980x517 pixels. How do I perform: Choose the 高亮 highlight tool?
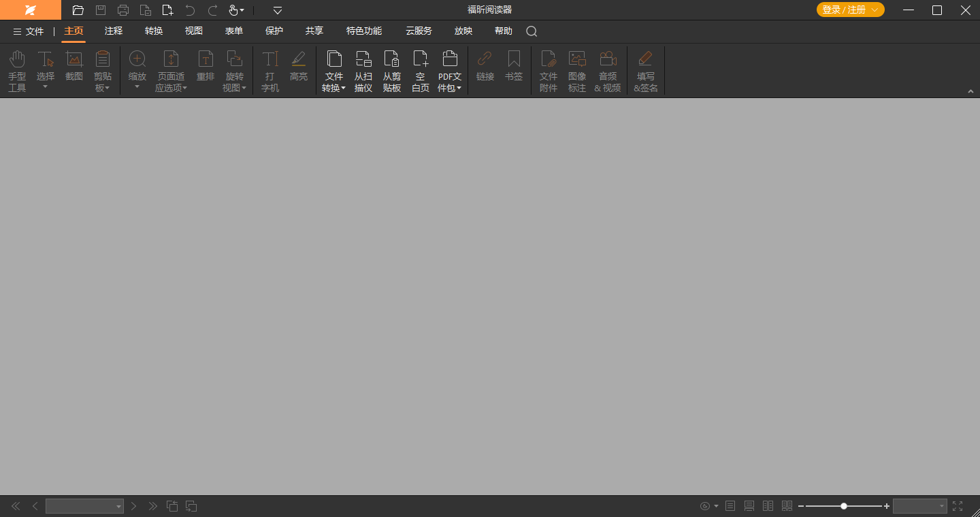point(299,66)
